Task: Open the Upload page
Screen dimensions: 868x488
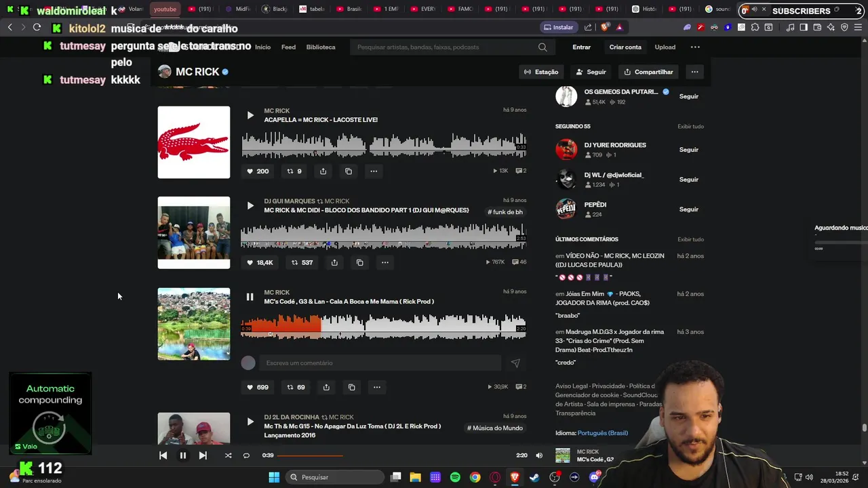Action: point(665,47)
